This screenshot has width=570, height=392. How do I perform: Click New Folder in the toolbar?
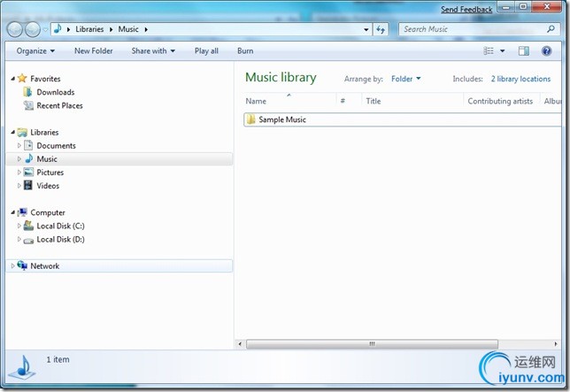(x=94, y=50)
